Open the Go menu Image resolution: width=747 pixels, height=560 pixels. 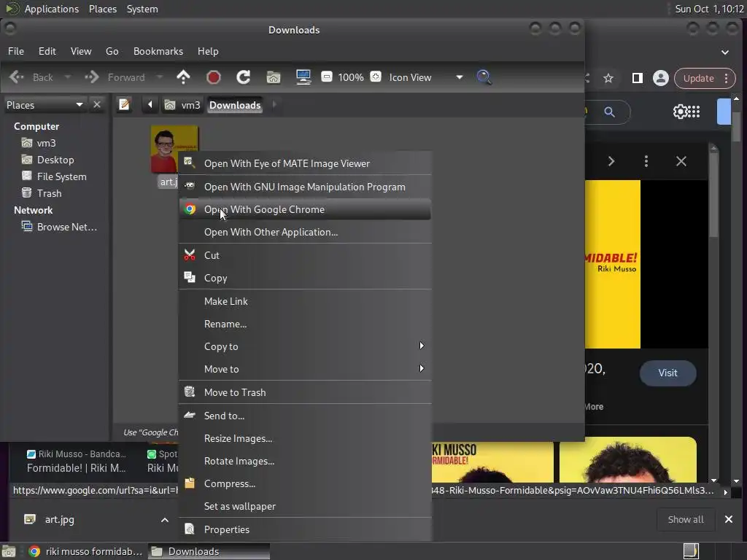(x=112, y=51)
